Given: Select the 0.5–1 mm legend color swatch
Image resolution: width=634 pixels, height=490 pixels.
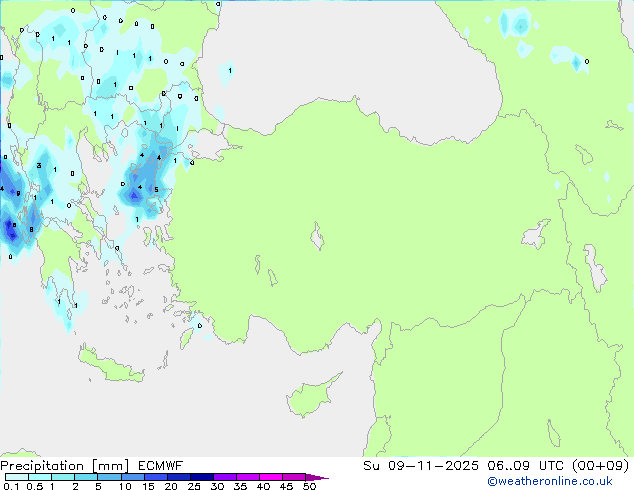Looking at the screenshot, I should click(x=40, y=477).
